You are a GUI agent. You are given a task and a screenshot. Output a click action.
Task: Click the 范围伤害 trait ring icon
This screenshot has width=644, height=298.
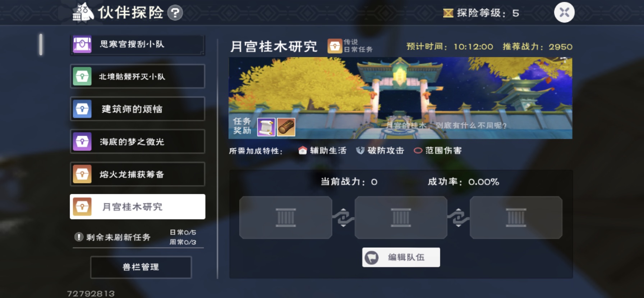pos(418,150)
